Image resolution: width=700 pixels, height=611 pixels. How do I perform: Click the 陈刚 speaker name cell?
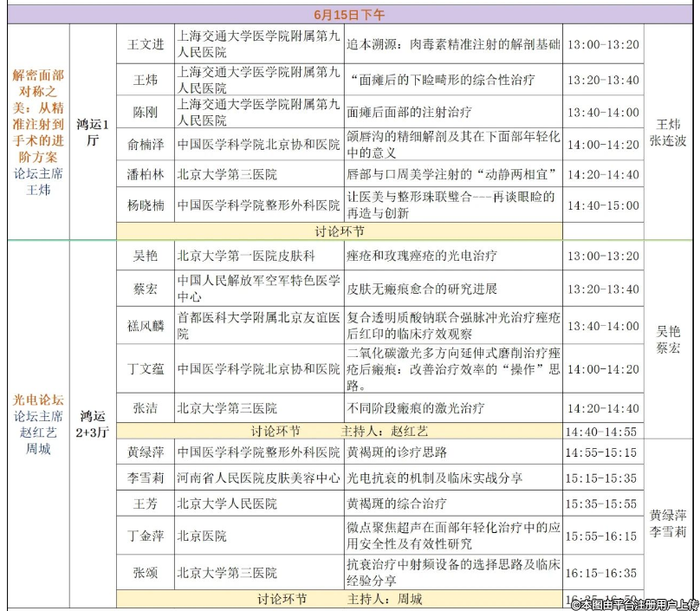(145, 113)
